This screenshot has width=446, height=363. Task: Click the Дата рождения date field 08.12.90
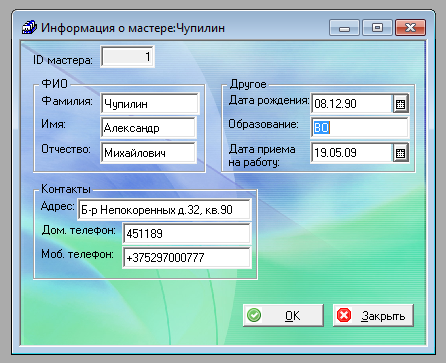pyautogui.click(x=352, y=104)
